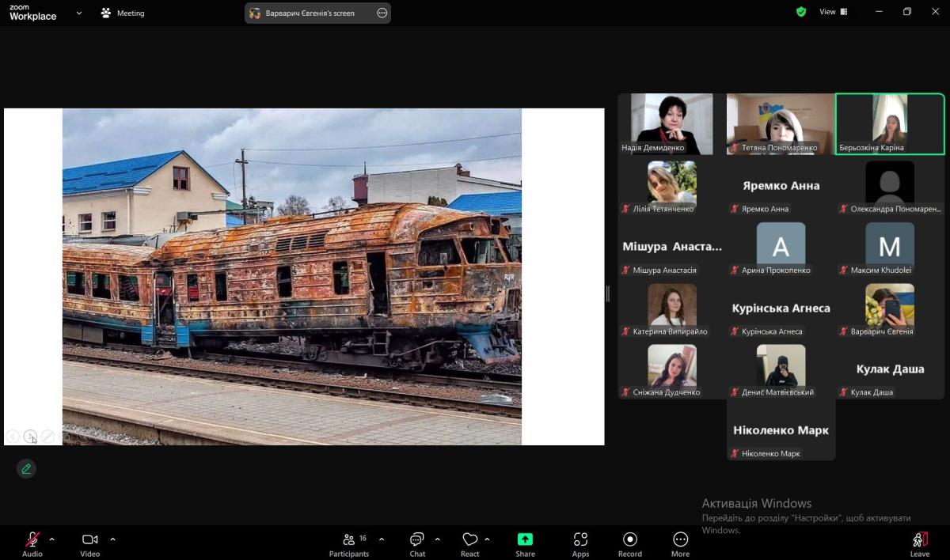The width and height of the screenshot is (950, 560).
Task: Click the green pencil annotate icon
Action: (26, 469)
